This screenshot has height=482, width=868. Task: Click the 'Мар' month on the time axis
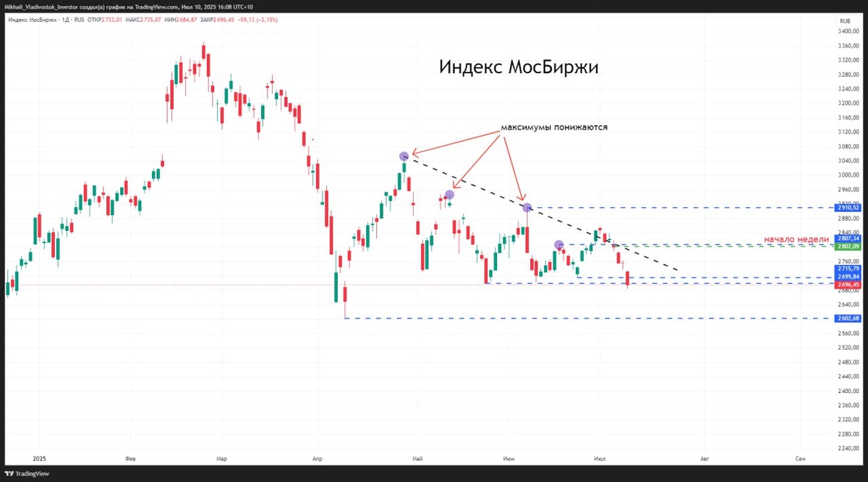click(221, 459)
